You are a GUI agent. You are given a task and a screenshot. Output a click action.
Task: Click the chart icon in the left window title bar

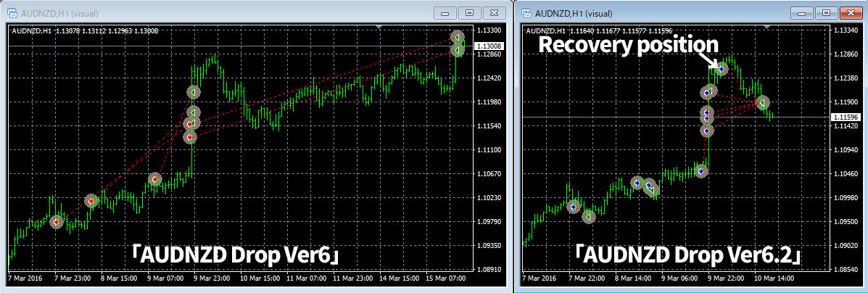point(12,13)
